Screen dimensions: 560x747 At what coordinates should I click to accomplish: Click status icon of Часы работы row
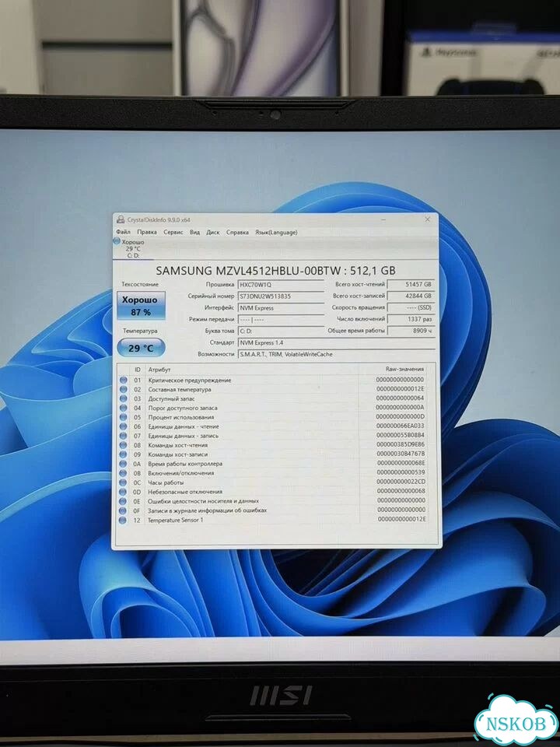(x=124, y=482)
